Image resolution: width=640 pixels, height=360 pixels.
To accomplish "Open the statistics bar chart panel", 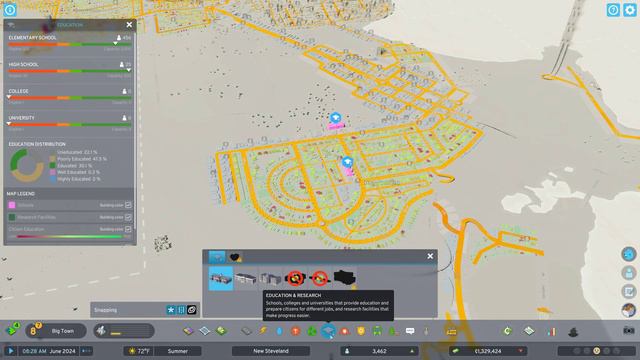I will pyautogui.click(x=551, y=331).
